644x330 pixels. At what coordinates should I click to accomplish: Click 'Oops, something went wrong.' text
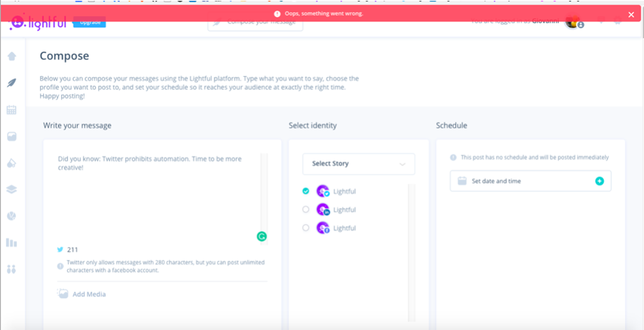click(x=324, y=14)
